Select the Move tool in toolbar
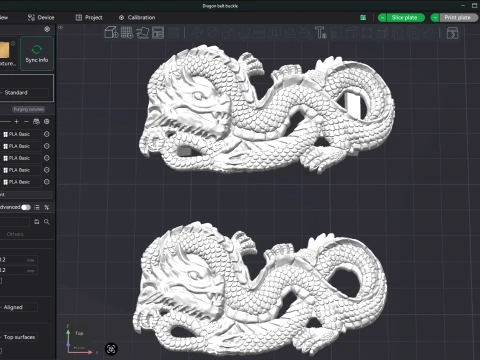Image resolution: width=480 pixels, height=360 pixels. click(197, 33)
